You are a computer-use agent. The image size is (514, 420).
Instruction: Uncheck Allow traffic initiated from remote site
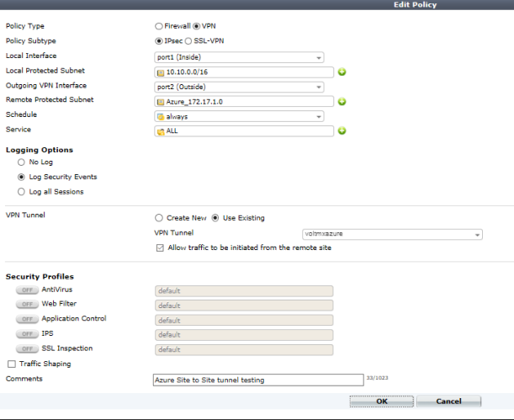pyautogui.click(x=160, y=247)
